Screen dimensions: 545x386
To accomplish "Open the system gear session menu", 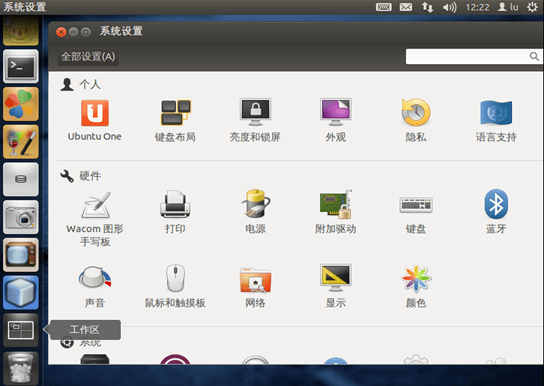I will (532, 7).
